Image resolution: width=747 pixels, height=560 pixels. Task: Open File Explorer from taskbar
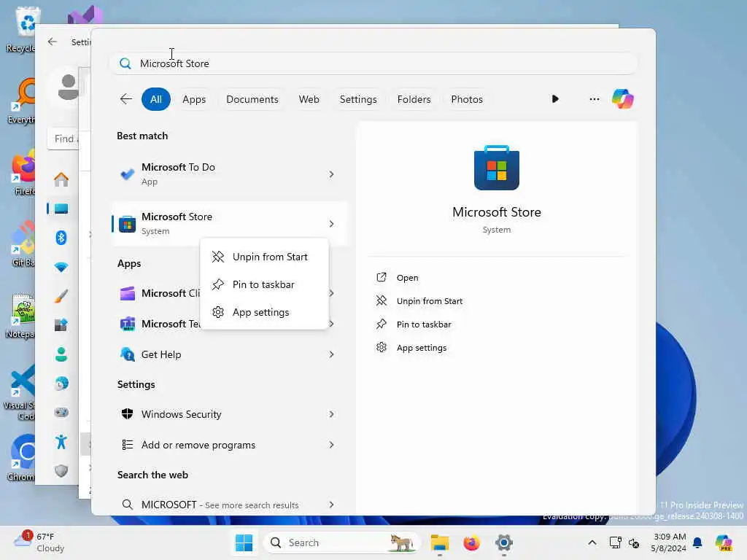[439, 542]
